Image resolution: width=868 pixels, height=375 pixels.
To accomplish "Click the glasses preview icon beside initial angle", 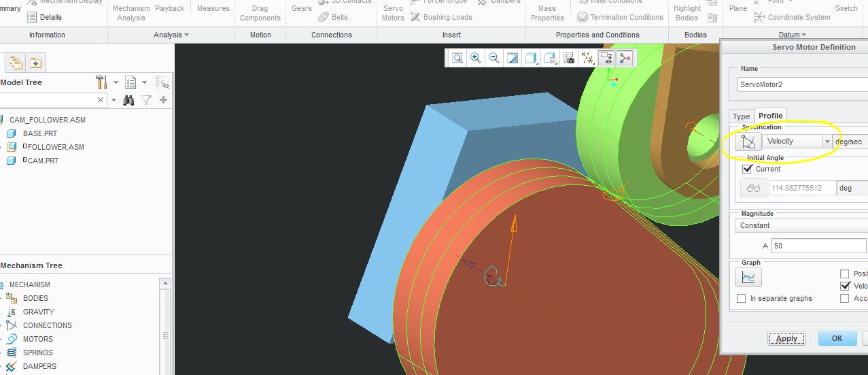I will [x=753, y=188].
